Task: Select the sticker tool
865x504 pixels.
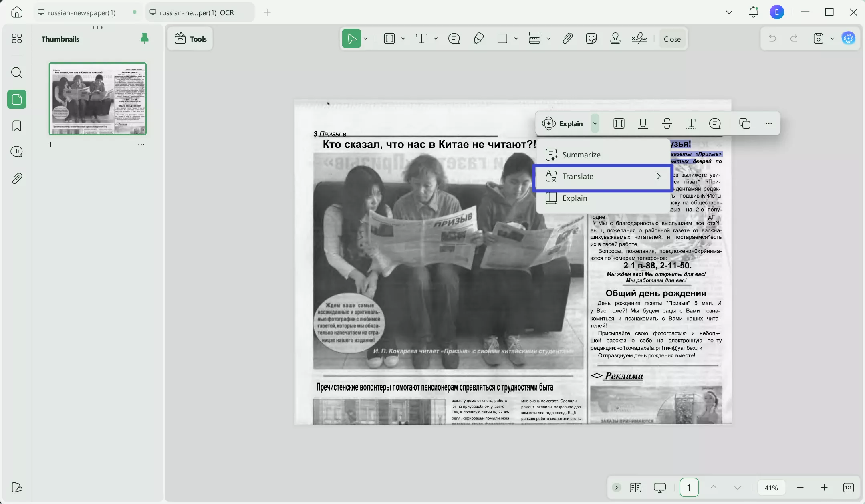Action: [591, 38]
